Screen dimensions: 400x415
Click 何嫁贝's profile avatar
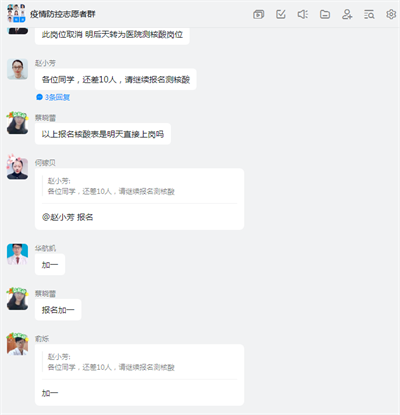click(x=17, y=168)
